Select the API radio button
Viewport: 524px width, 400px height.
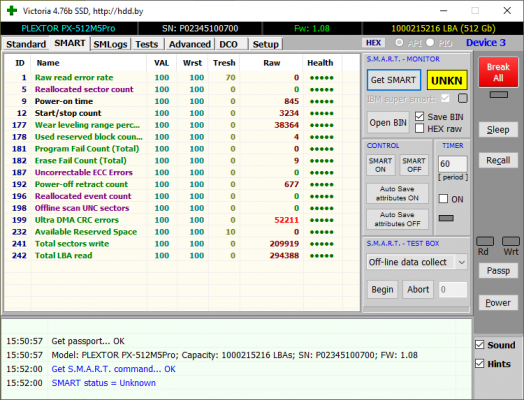coord(399,42)
